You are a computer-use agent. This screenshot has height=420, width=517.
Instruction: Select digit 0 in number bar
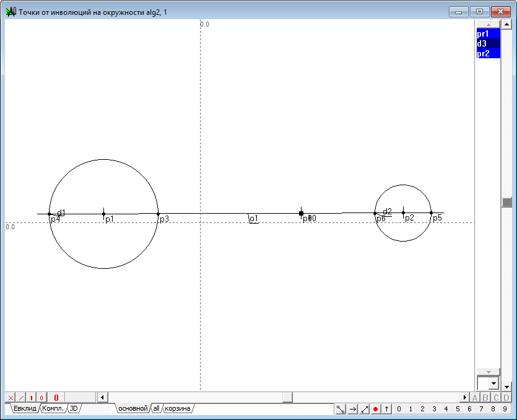click(x=399, y=409)
